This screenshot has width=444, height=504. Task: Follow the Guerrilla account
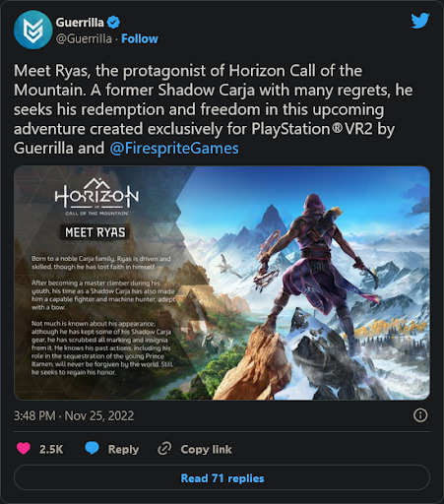click(140, 38)
